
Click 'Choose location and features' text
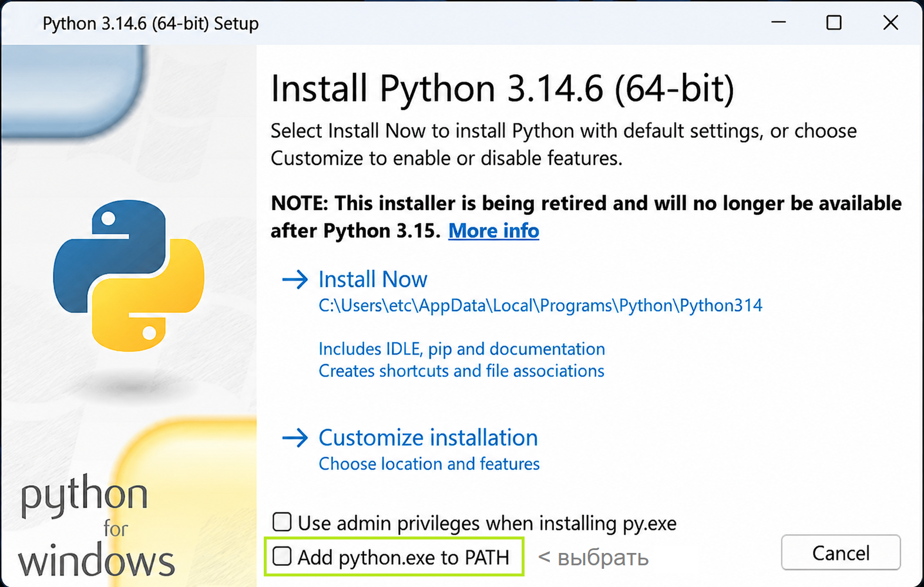tap(429, 464)
